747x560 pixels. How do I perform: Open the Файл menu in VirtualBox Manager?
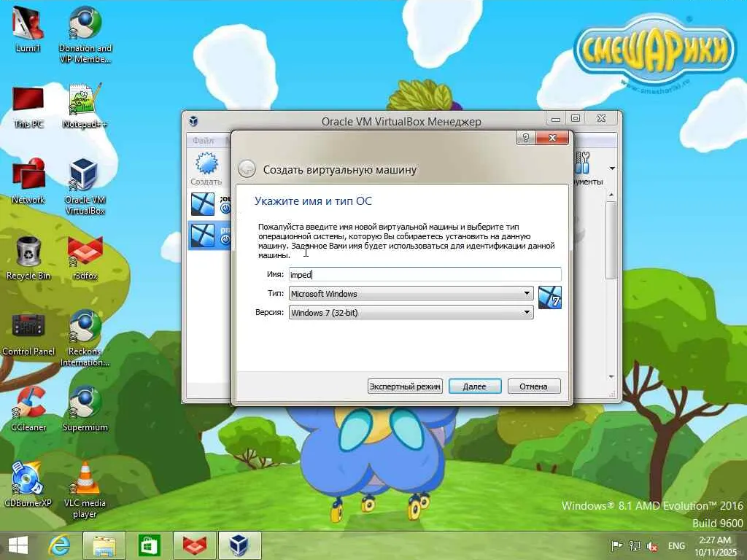204,141
